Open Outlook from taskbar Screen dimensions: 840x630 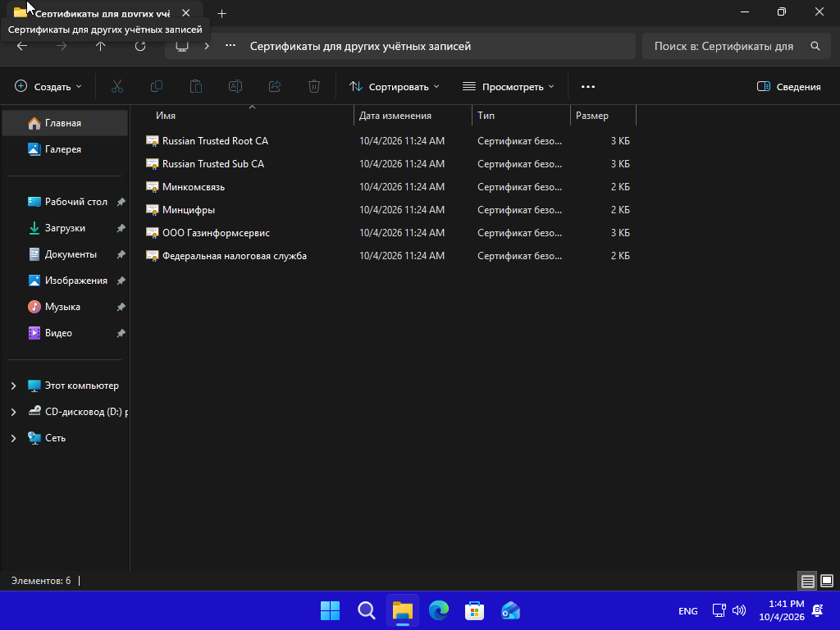click(510, 610)
